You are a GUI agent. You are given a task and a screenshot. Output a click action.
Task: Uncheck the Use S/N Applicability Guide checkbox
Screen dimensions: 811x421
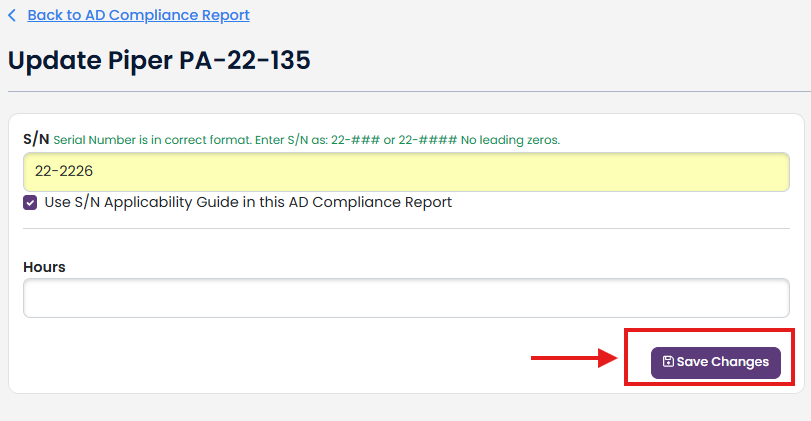click(30, 202)
